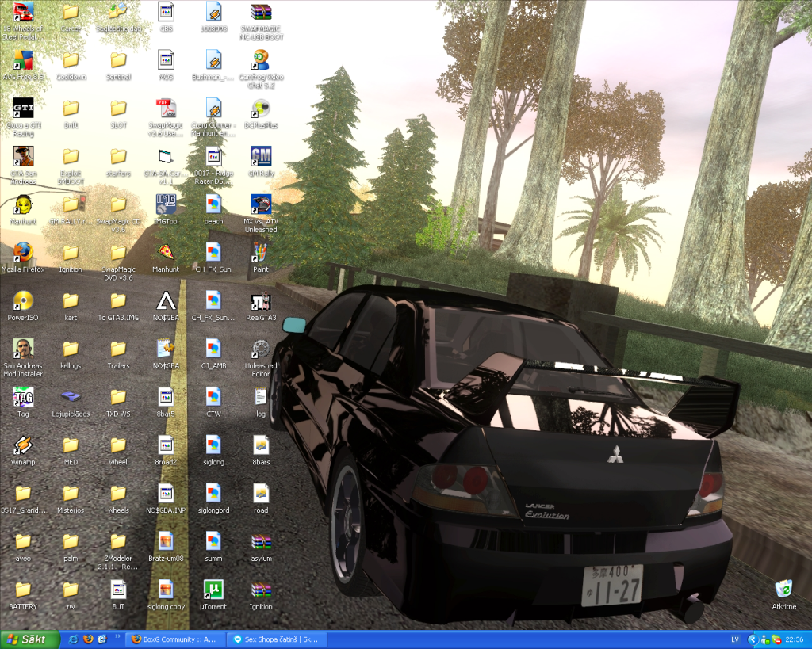Launch Firefox from Quick Launch bar

point(88,639)
